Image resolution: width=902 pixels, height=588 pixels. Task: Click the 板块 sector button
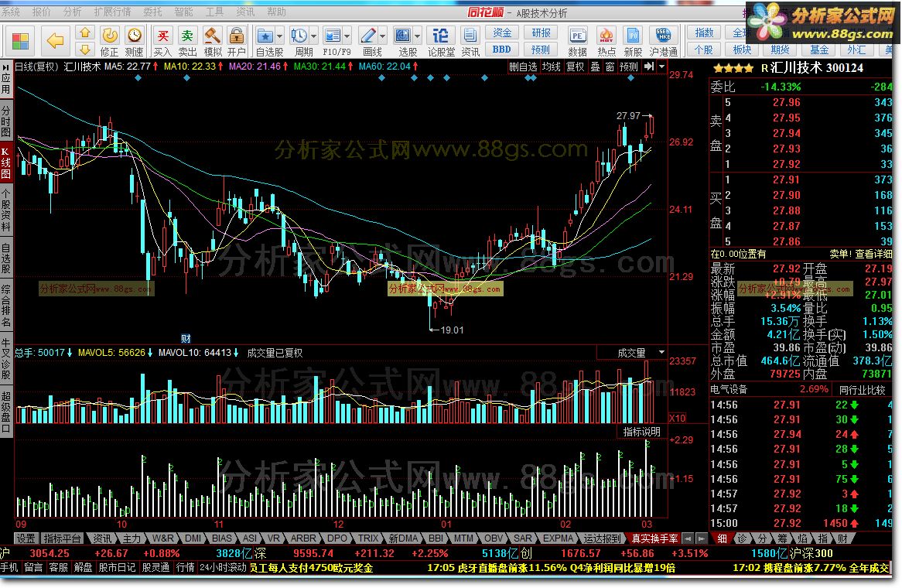coord(742,50)
